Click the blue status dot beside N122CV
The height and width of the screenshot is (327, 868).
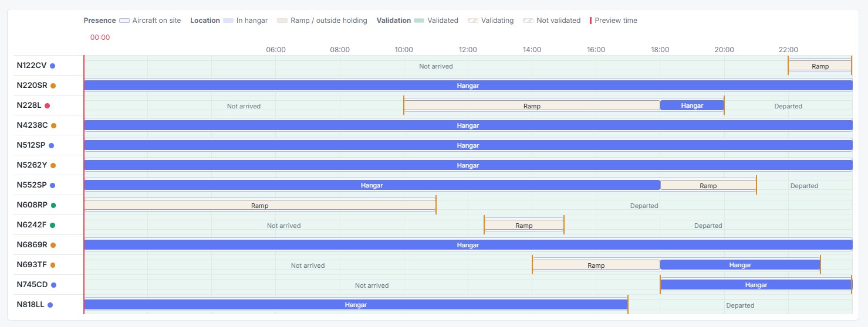[52, 66]
